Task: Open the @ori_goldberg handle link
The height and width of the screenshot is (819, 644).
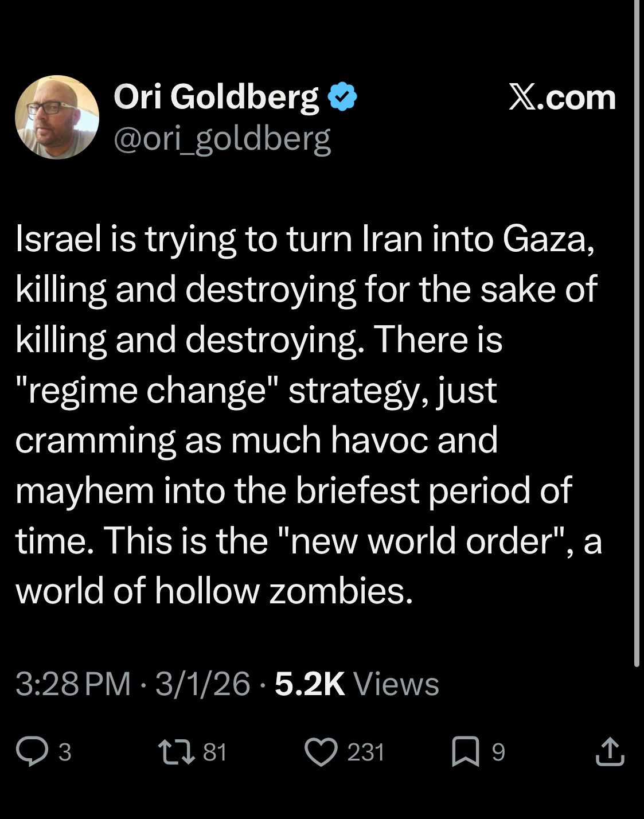Action: [x=223, y=139]
